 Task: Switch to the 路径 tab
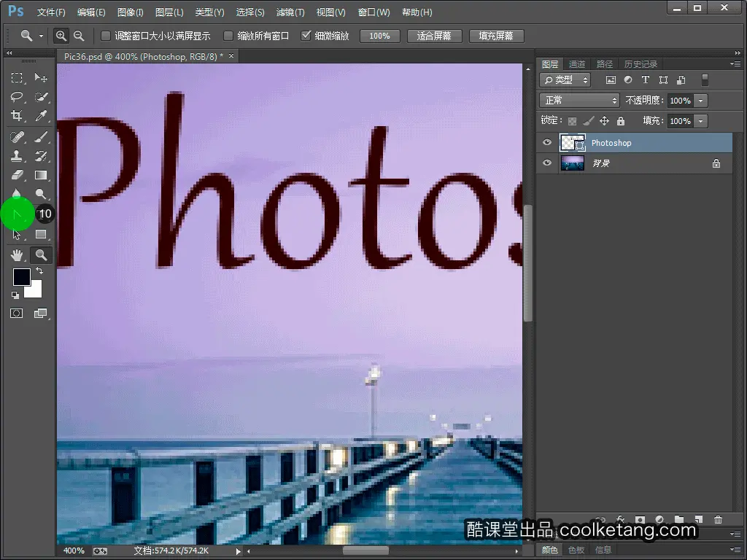(x=605, y=64)
